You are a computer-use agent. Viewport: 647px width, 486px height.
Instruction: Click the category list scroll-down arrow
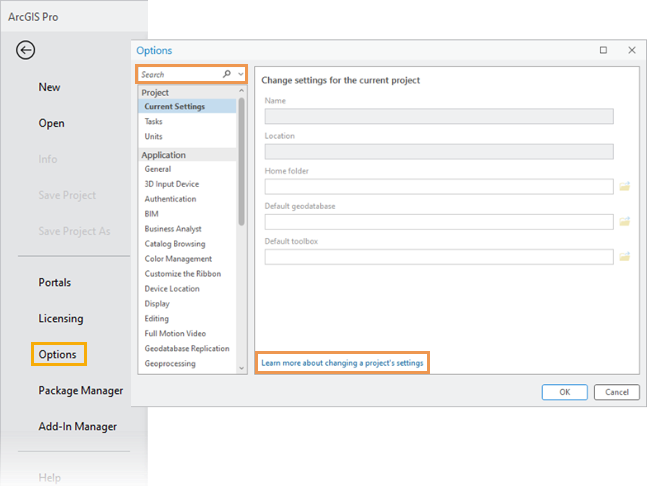click(241, 368)
